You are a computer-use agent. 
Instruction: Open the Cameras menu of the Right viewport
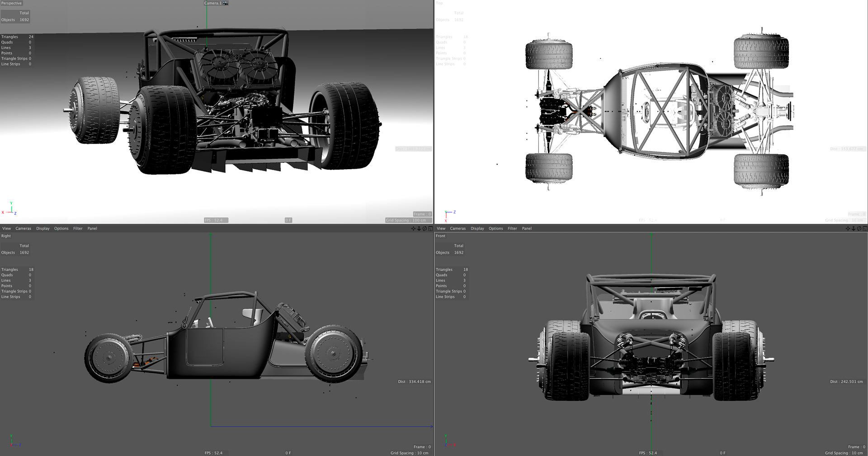(24, 228)
